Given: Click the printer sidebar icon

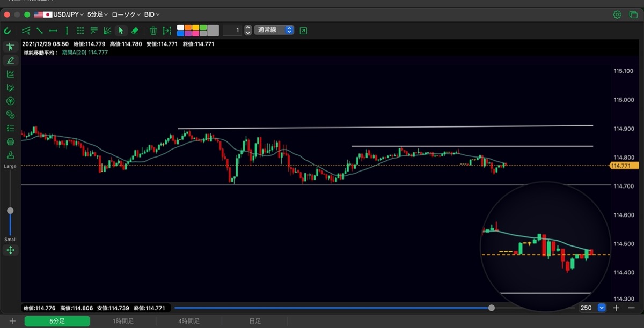Looking at the screenshot, I should tap(10, 142).
